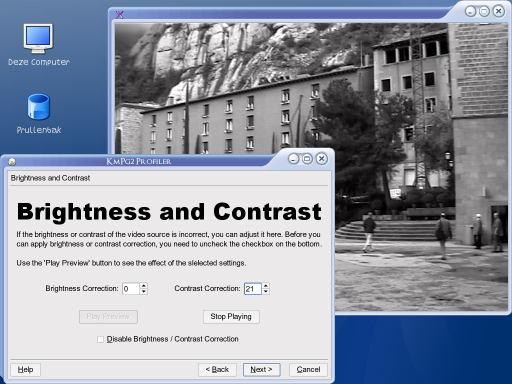Open the KMPG2 Profiler window menu icon
The image size is (512, 384).
coord(12,162)
